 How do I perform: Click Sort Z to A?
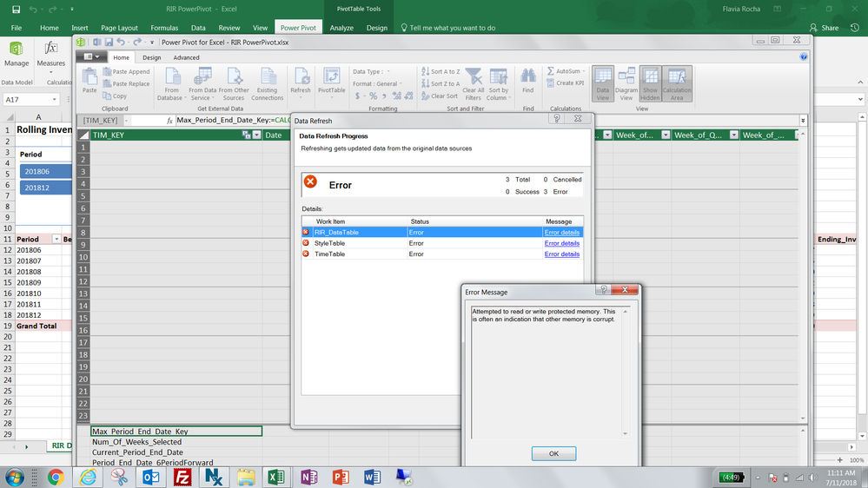click(441, 83)
